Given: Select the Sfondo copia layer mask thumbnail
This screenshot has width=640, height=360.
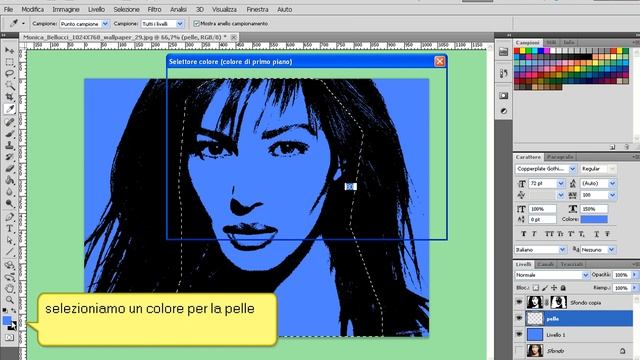Looking at the screenshot, I should tap(558, 302).
